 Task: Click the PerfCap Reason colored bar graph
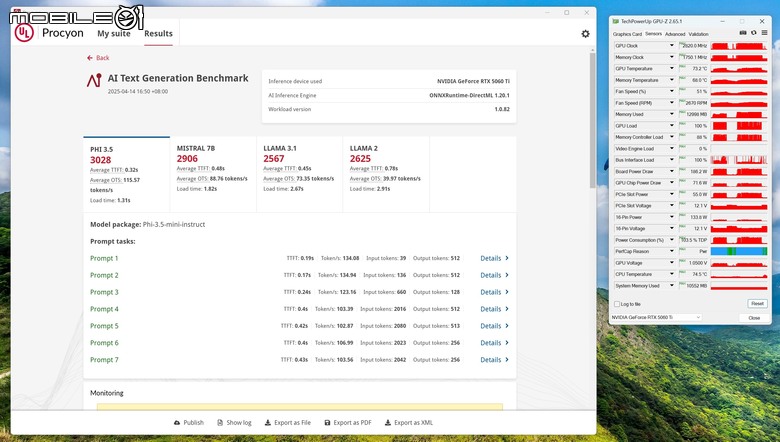pos(739,252)
